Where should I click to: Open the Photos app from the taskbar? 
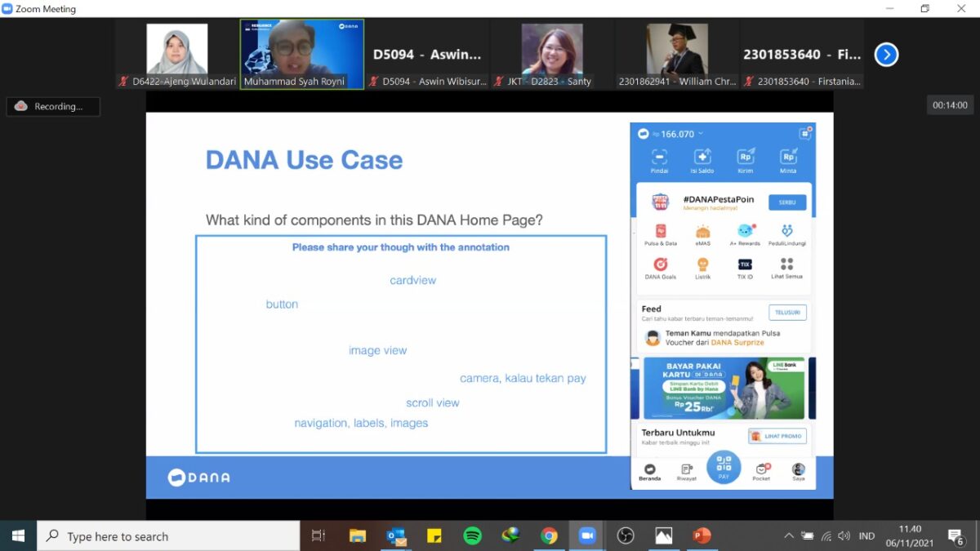pos(664,535)
